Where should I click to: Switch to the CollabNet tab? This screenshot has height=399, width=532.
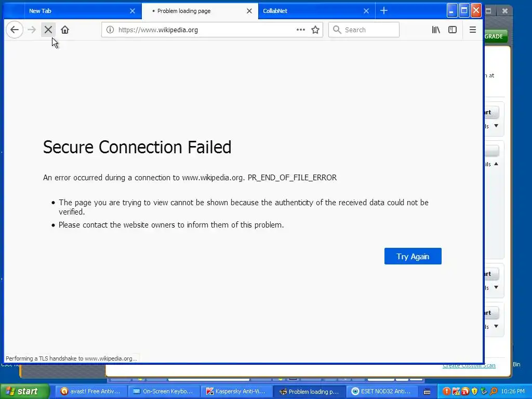click(316, 11)
